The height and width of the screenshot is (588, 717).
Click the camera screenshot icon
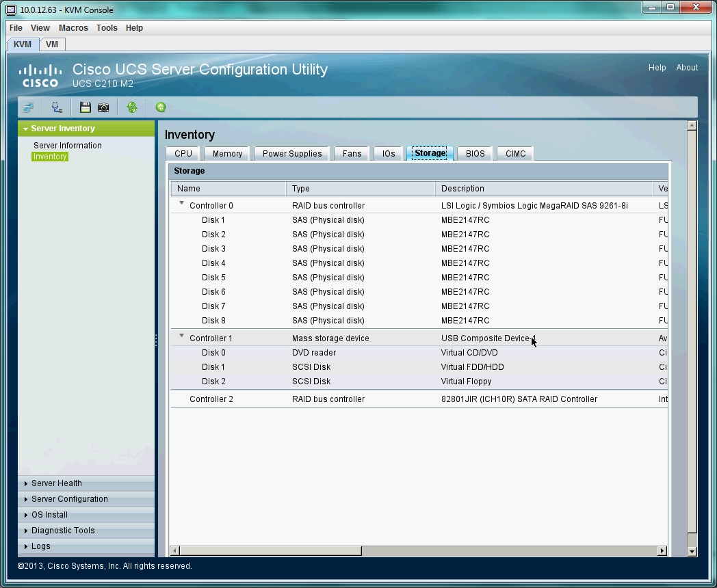point(103,107)
